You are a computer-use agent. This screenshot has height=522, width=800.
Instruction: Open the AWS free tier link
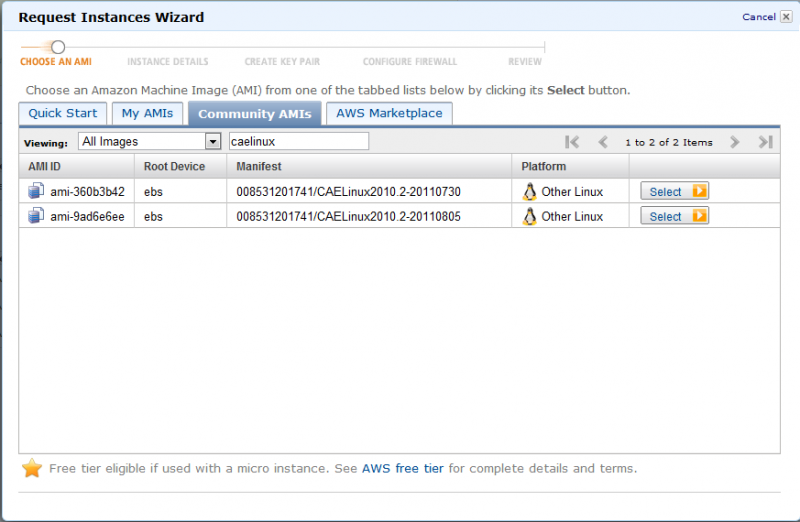[x=403, y=468]
